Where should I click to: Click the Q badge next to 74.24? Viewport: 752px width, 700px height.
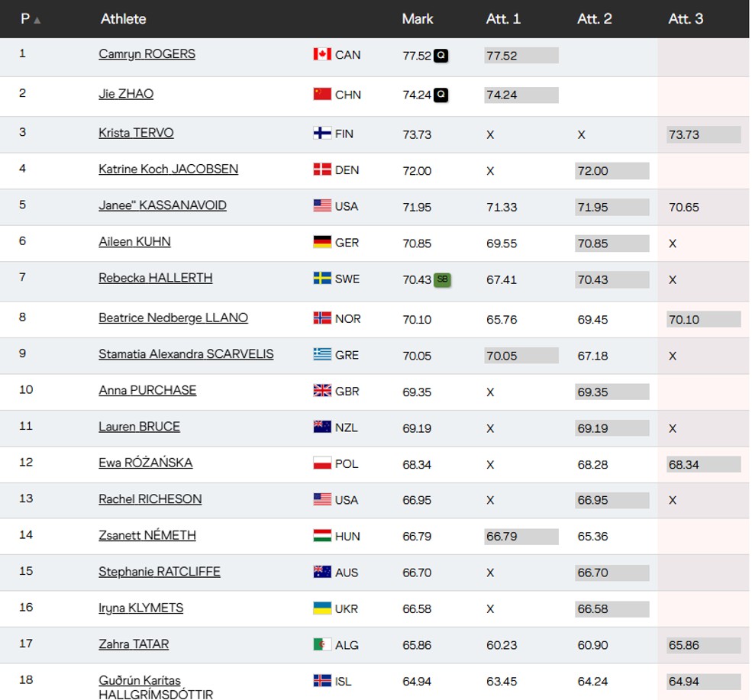tap(441, 95)
